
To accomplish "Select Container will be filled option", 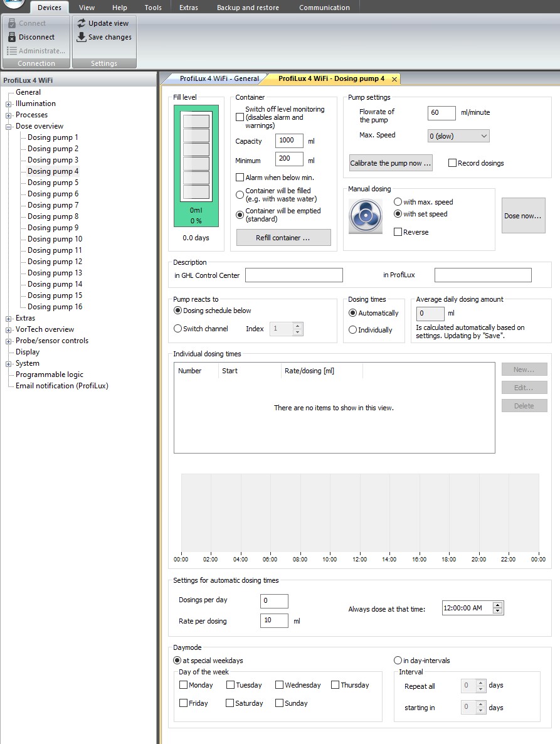I will (240, 194).
